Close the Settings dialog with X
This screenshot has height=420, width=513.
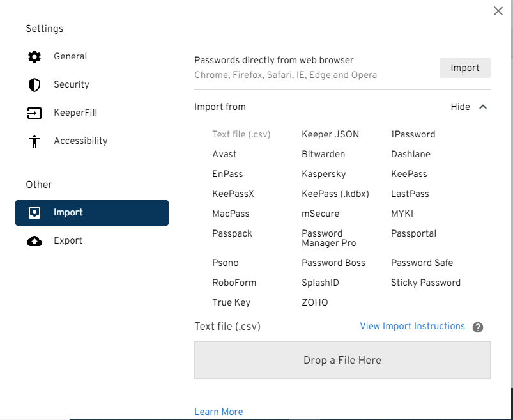pos(498,11)
